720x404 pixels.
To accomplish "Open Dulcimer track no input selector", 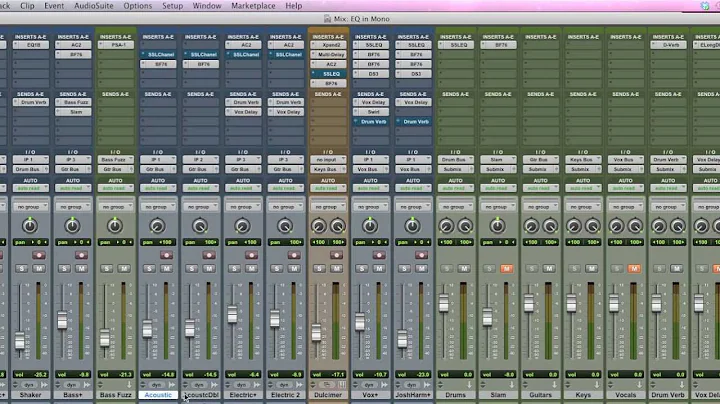I will pyautogui.click(x=328, y=160).
